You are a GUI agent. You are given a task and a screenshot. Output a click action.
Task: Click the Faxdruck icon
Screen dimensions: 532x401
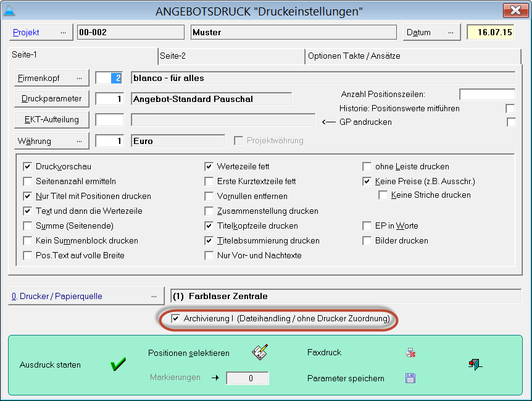(410, 353)
